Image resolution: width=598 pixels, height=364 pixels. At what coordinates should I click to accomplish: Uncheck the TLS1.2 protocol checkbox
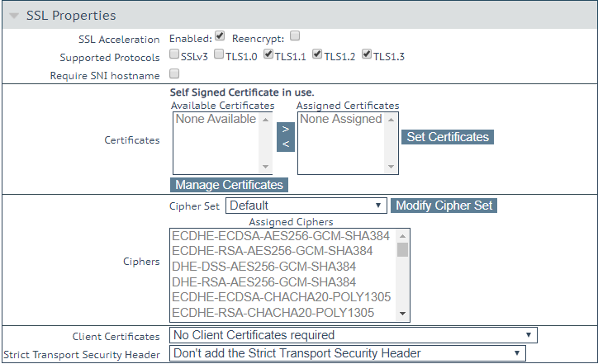tap(317, 54)
